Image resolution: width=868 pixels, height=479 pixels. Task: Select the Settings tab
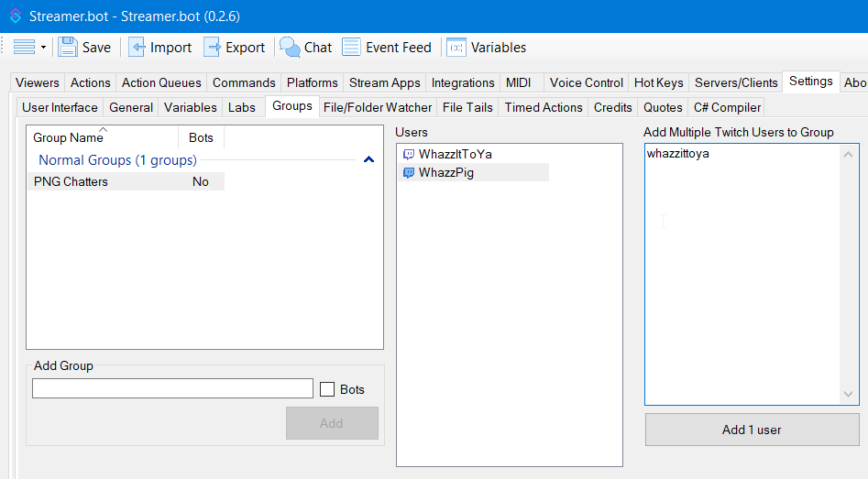click(810, 82)
